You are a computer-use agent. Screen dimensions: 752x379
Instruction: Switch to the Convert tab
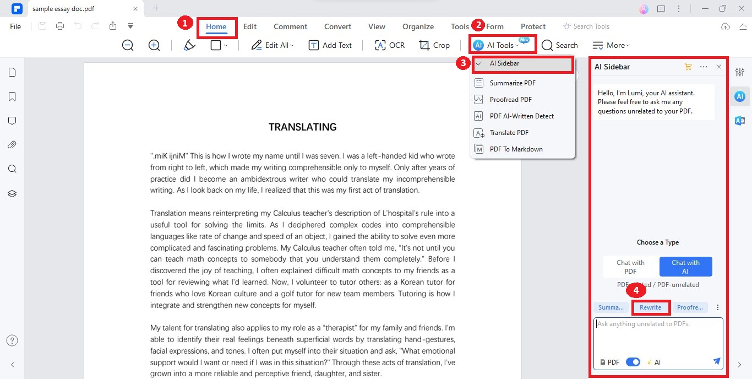click(x=338, y=26)
